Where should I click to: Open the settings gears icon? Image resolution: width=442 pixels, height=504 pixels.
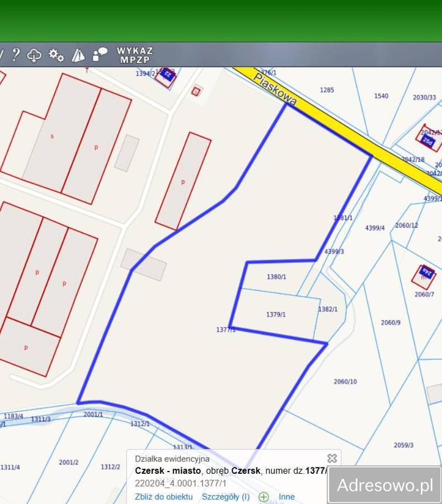coord(56,55)
